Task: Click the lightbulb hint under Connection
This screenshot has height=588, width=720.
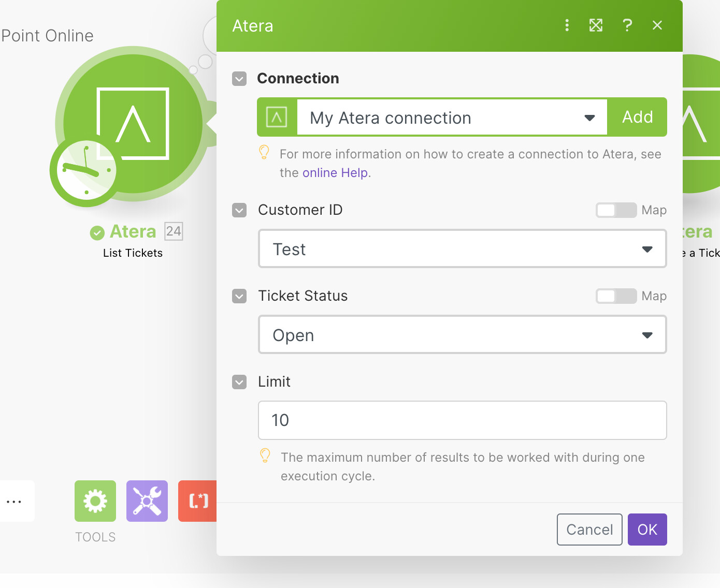Action: 264,152
